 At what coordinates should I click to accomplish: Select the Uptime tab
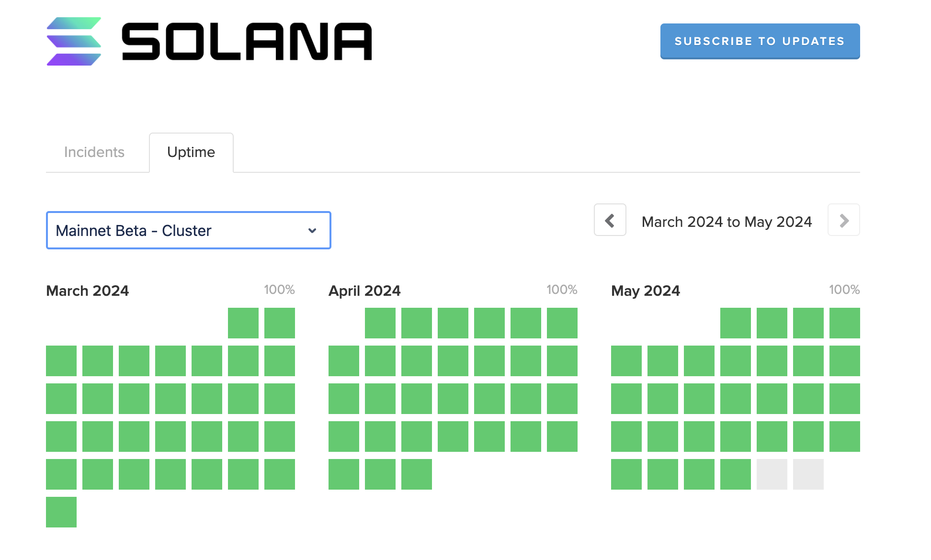[x=191, y=152]
